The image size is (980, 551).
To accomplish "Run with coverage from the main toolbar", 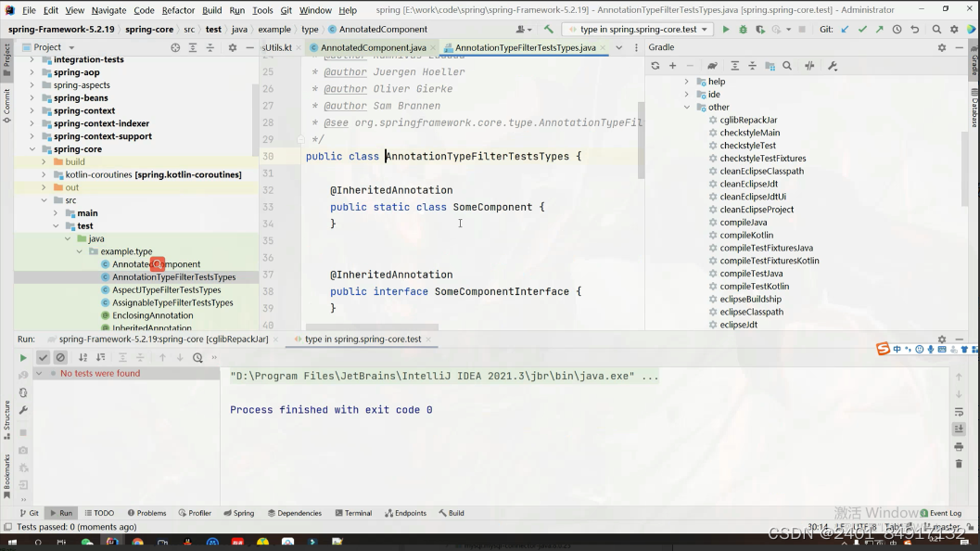I will pyautogui.click(x=760, y=30).
